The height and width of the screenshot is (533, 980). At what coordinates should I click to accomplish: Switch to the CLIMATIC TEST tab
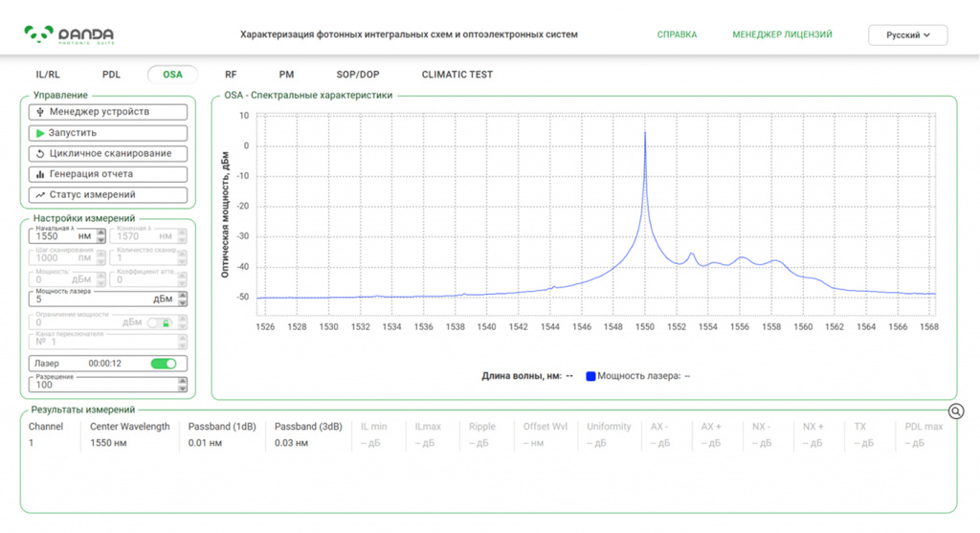pos(457,75)
